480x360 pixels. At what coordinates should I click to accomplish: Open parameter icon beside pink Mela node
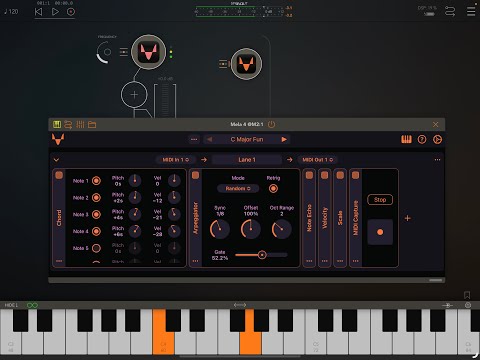pyautogui.click(x=124, y=52)
